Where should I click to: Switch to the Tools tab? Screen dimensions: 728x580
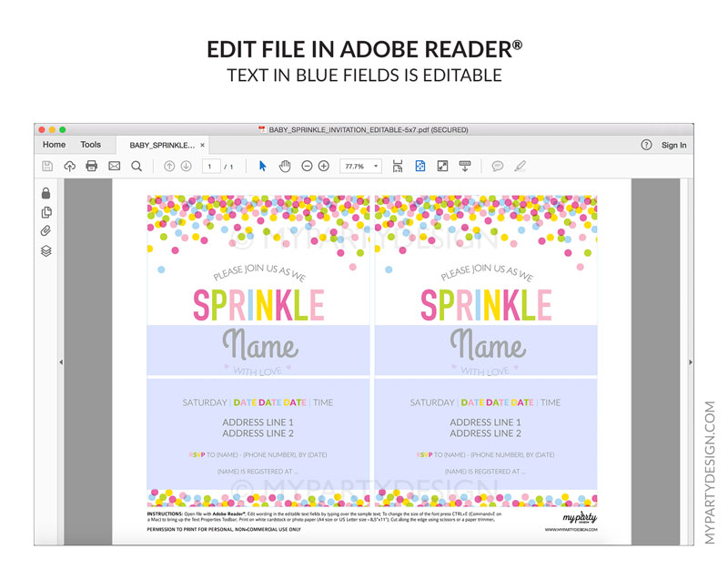91,145
